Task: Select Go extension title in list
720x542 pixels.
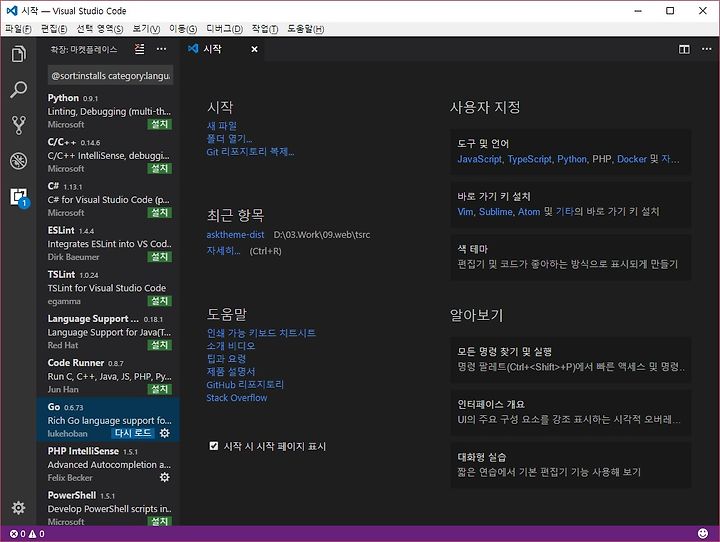Action: point(54,407)
